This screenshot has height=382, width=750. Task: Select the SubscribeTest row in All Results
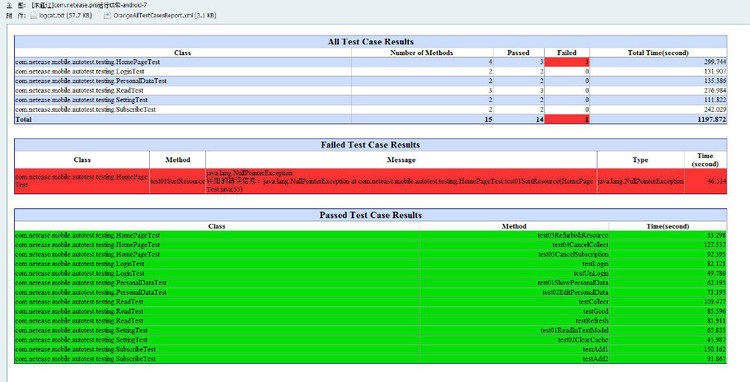[371, 109]
